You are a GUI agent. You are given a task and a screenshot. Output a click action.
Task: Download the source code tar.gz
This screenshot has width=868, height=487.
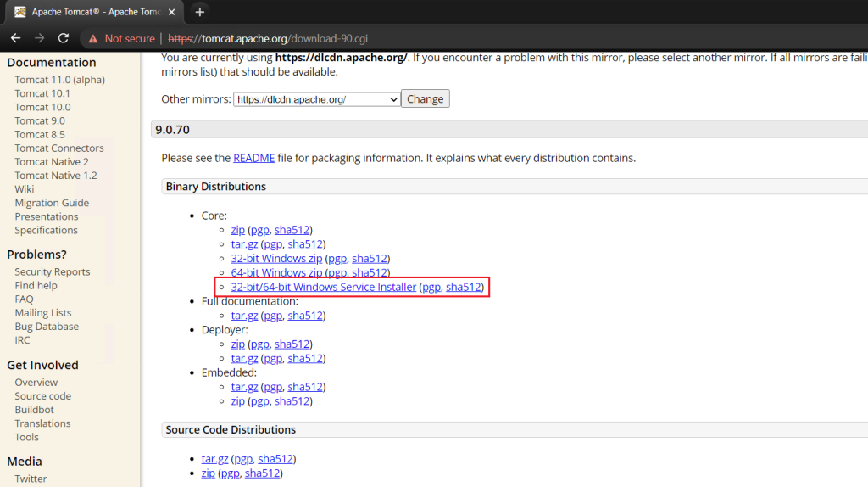click(x=214, y=459)
